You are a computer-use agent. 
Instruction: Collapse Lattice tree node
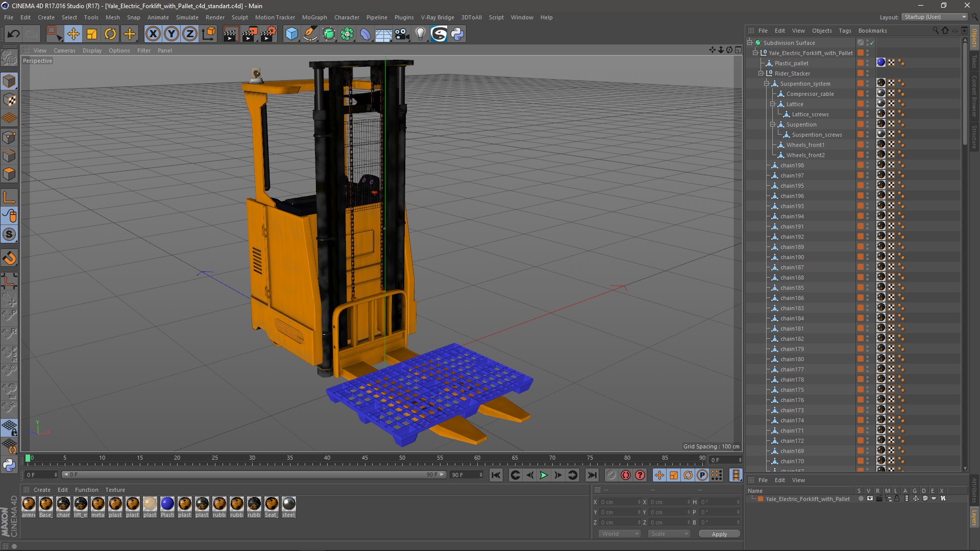773,104
